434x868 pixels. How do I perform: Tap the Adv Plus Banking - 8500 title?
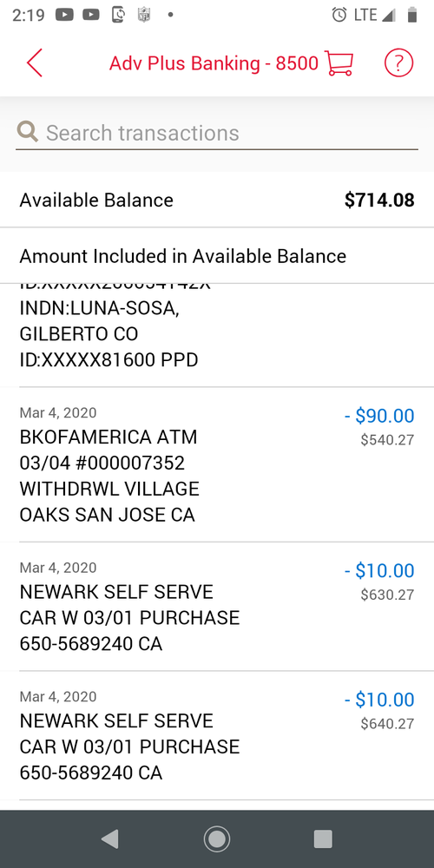214,63
